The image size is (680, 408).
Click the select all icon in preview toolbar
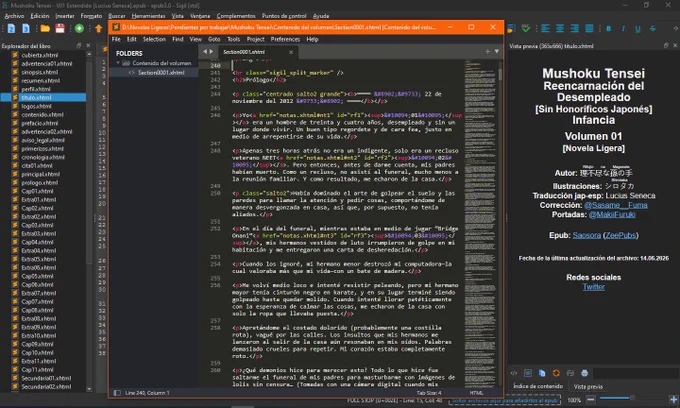(528, 373)
